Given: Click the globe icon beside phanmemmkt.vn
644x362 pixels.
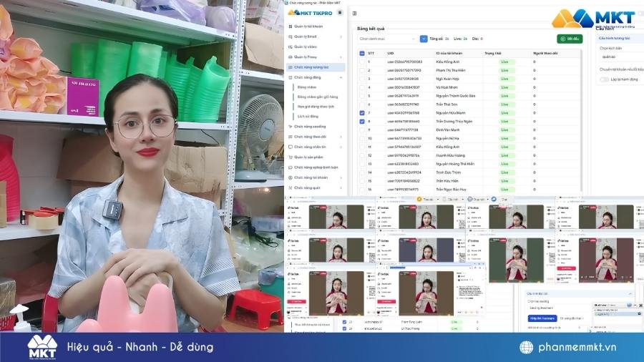Looking at the screenshot, I should [526, 347].
